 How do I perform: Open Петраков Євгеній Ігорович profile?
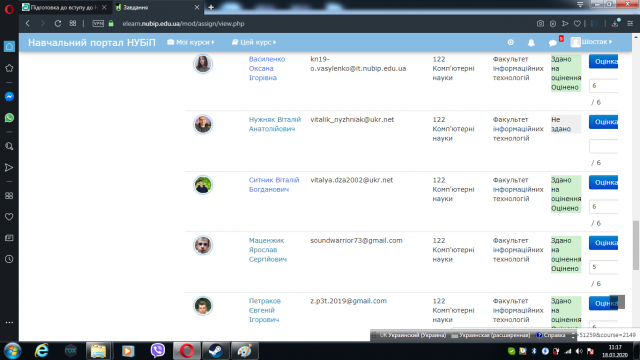click(x=264, y=310)
